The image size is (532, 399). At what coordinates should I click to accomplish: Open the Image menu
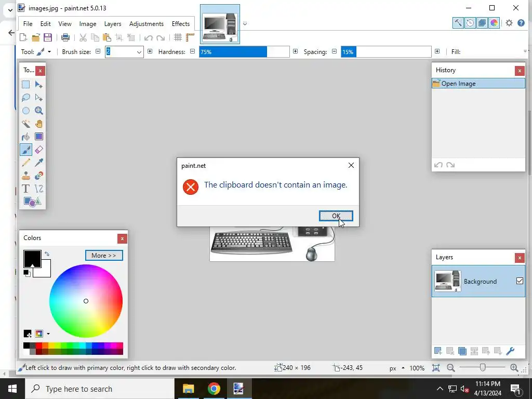(88, 24)
